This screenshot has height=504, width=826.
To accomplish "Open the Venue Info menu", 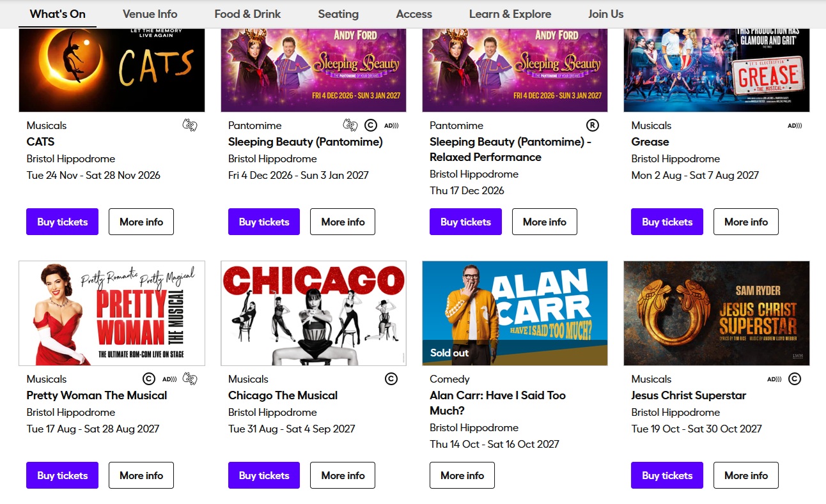I will coord(150,14).
